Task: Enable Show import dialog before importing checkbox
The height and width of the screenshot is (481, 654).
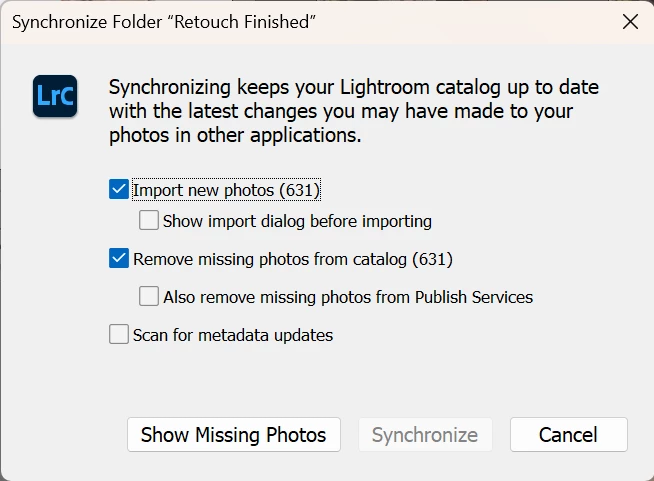Action: coord(149,220)
